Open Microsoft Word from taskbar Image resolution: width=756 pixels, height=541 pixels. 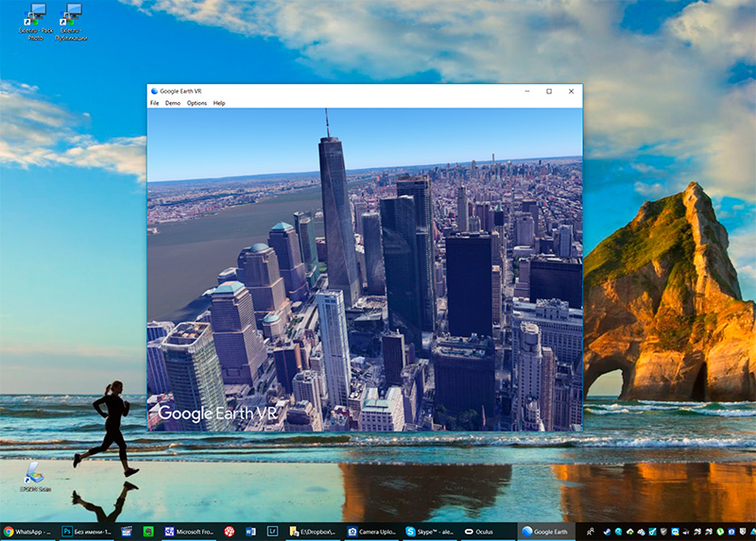(x=250, y=532)
